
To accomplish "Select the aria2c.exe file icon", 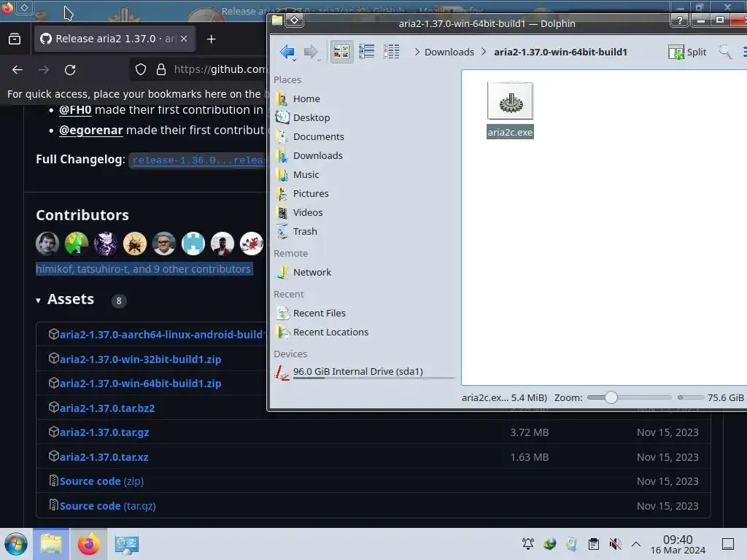I will coord(510,101).
